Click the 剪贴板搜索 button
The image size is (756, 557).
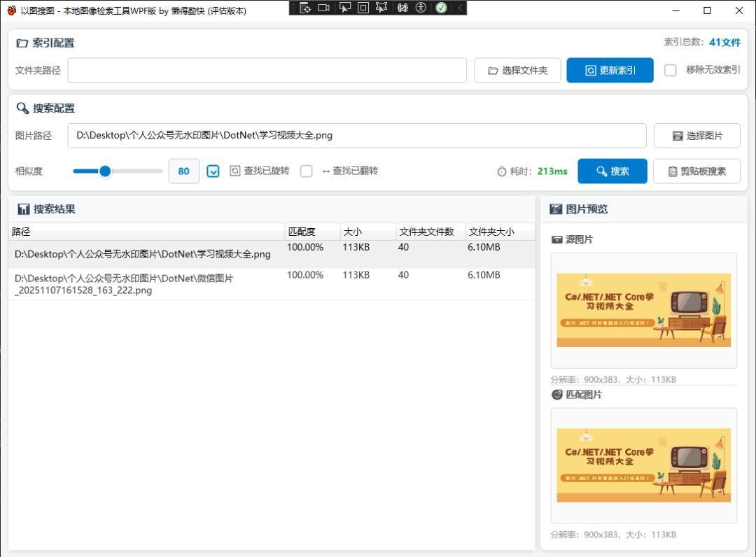[x=696, y=171]
